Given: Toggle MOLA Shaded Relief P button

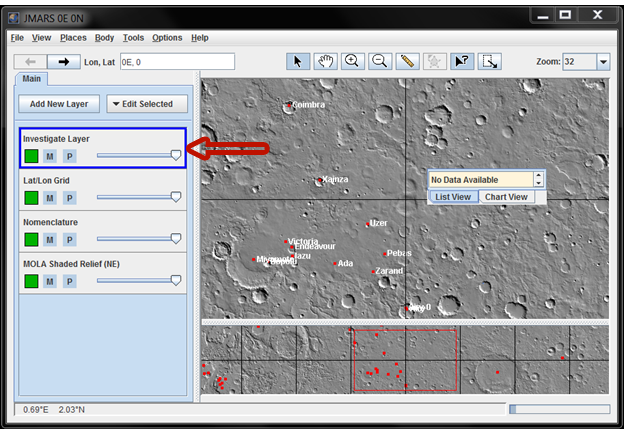Looking at the screenshot, I should (70, 282).
